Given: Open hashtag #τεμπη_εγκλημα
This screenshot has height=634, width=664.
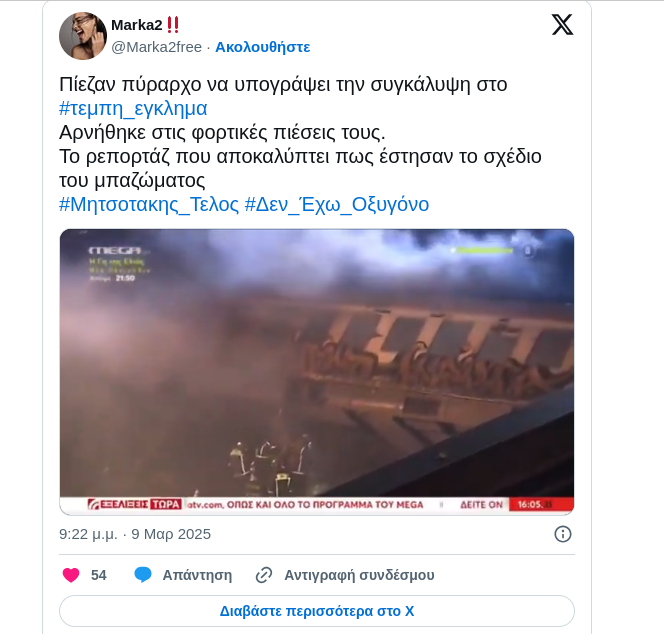Looking at the screenshot, I should [x=133, y=108].
